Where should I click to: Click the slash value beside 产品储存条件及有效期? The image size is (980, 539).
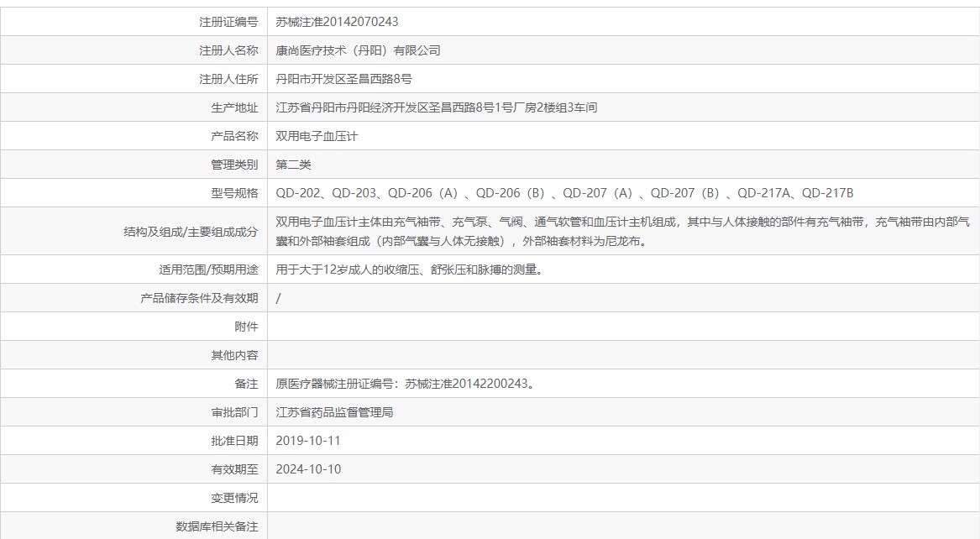[278, 299]
